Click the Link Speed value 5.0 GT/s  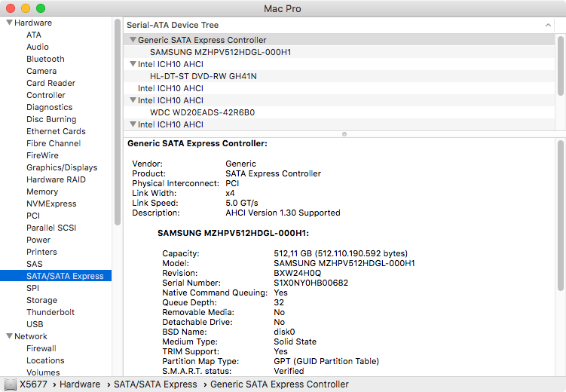242,203
